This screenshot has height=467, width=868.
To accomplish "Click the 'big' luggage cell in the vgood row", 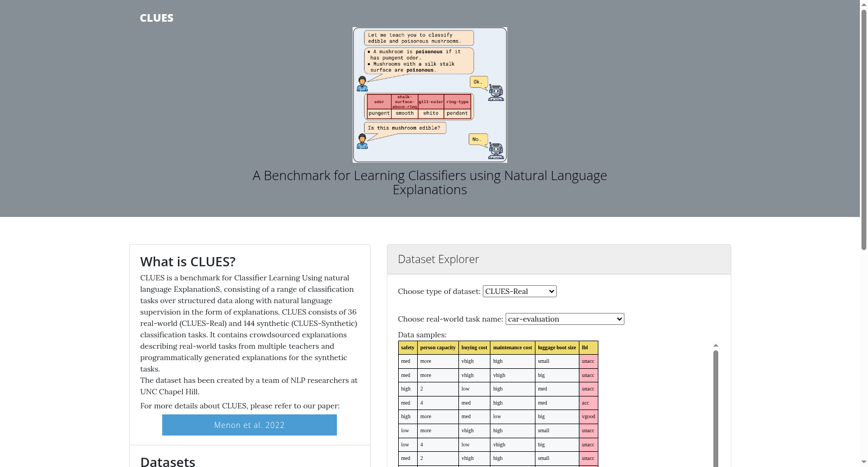I will coord(557,417).
